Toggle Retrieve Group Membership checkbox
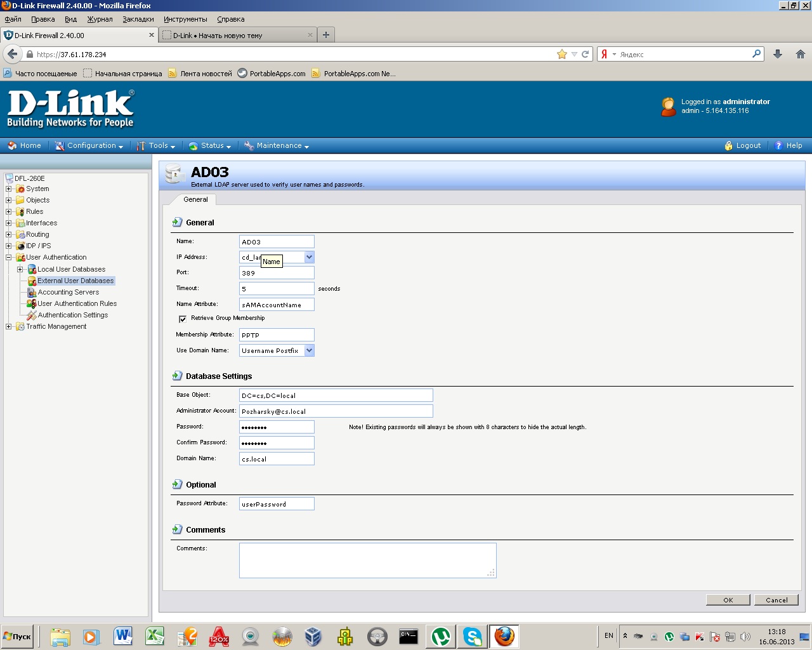Viewport: 812px width, 650px height. (x=183, y=319)
